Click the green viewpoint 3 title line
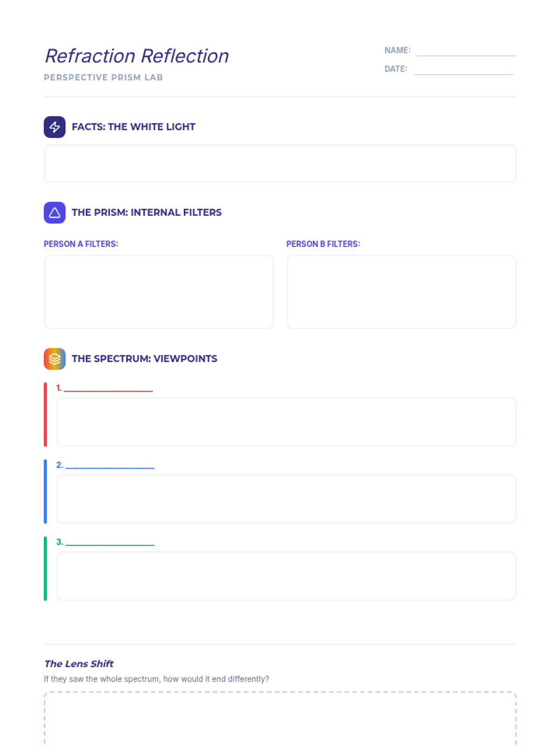The height and width of the screenshot is (747, 560). (x=110, y=543)
